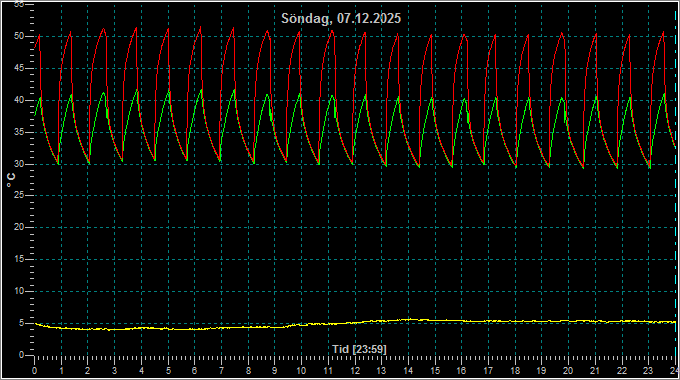
Task: Click the chart date title Söndag, 07.12.2025
Action: tap(341, 19)
